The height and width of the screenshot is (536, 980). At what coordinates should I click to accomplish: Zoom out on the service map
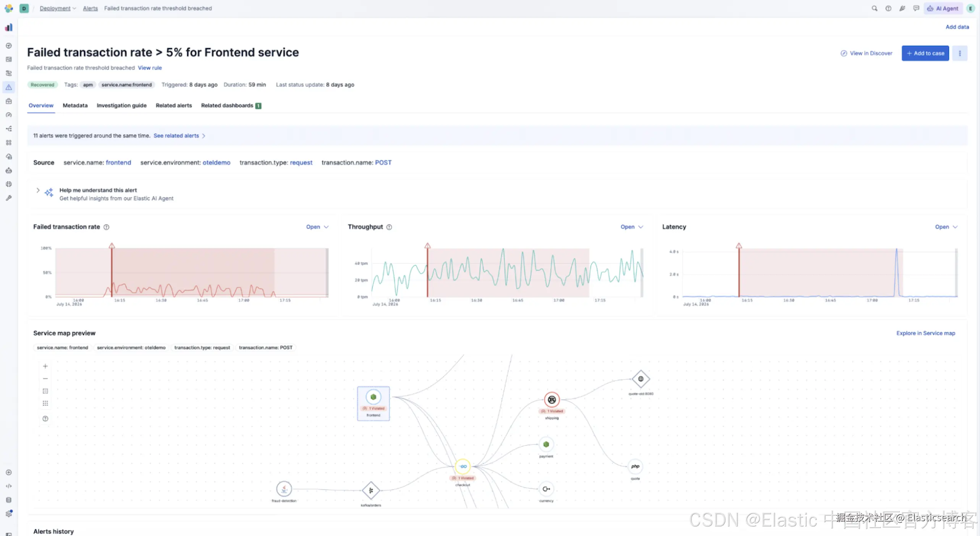(x=45, y=378)
